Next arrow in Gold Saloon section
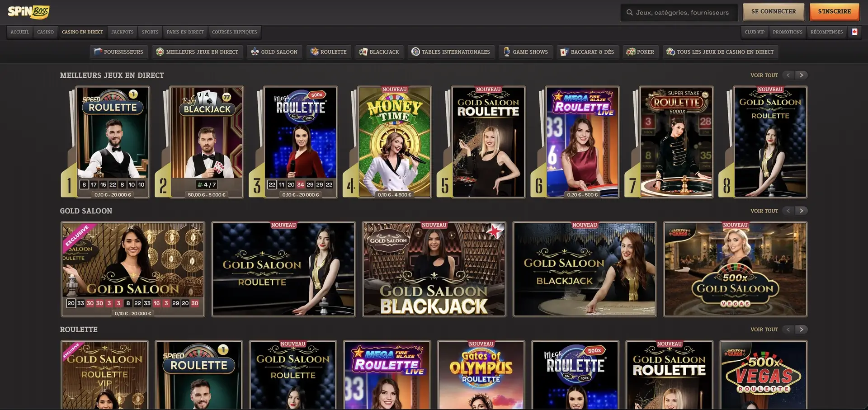The width and height of the screenshot is (868, 410). click(802, 211)
